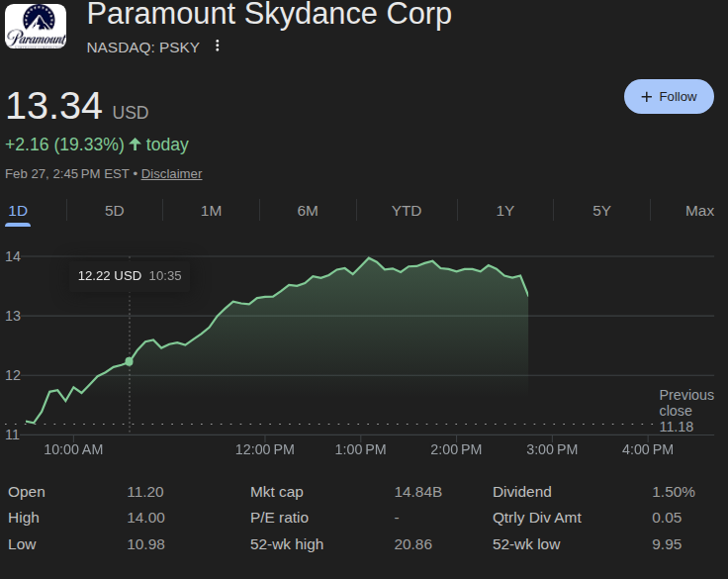This screenshot has width=728, height=579.
Task: Switch to the 1M chart range
Action: [x=211, y=211]
